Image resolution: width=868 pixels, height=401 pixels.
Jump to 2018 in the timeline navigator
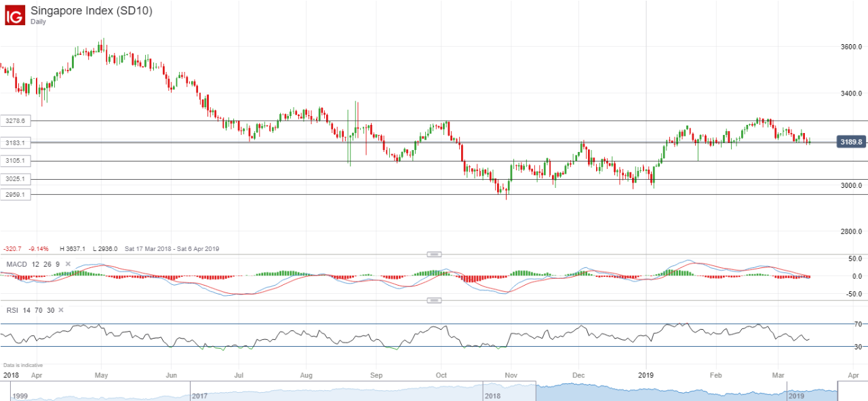coord(493,396)
